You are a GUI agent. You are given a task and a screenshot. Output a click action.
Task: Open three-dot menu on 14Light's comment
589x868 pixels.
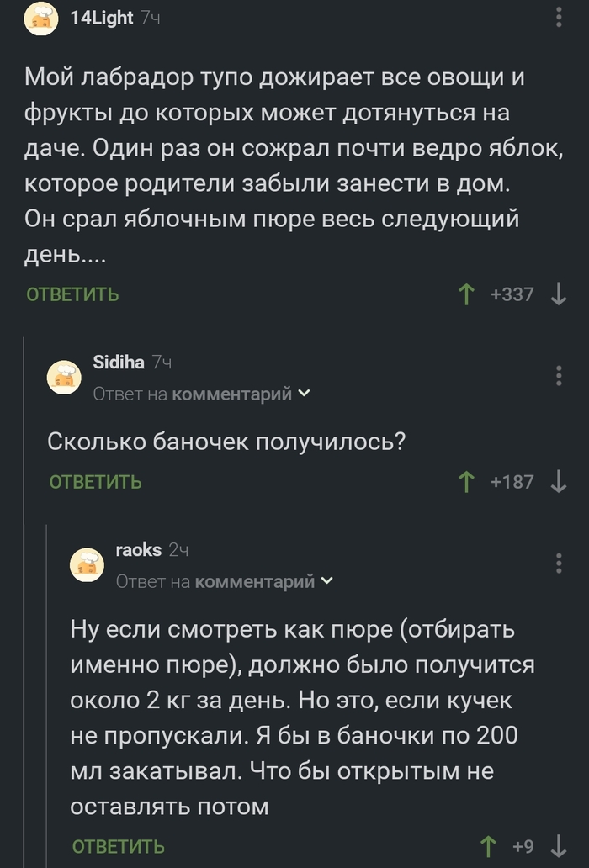pos(560,17)
